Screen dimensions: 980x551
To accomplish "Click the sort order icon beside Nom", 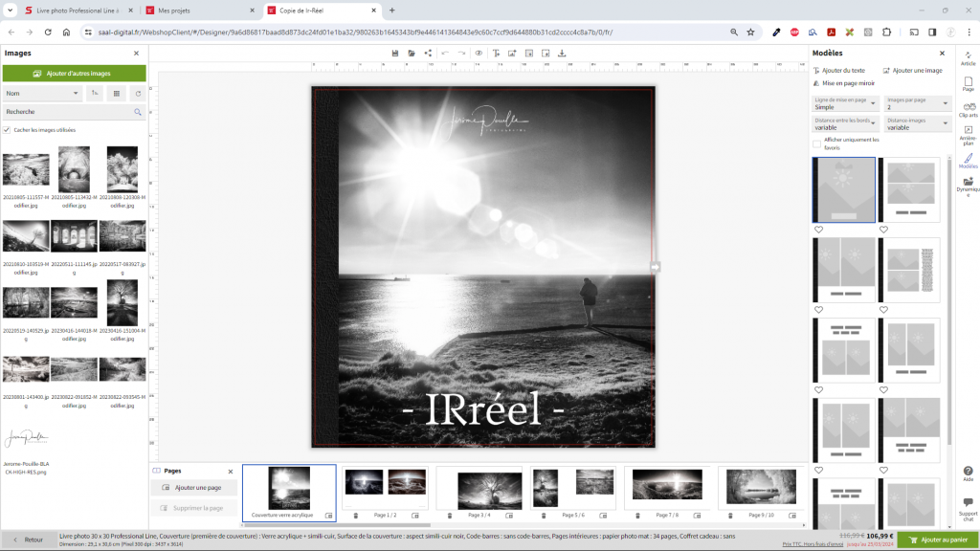I will click(95, 93).
